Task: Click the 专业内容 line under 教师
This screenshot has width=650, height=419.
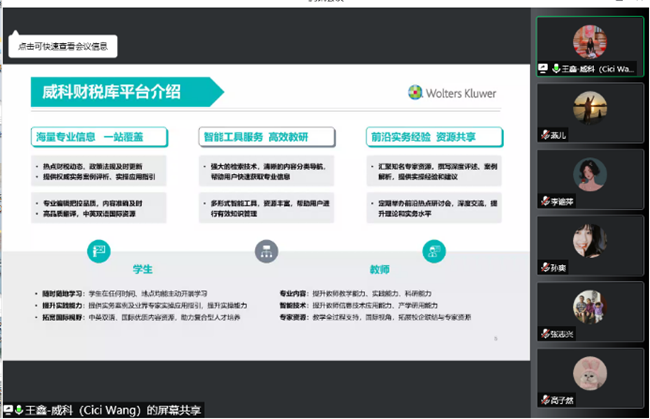Action: (356, 293)
